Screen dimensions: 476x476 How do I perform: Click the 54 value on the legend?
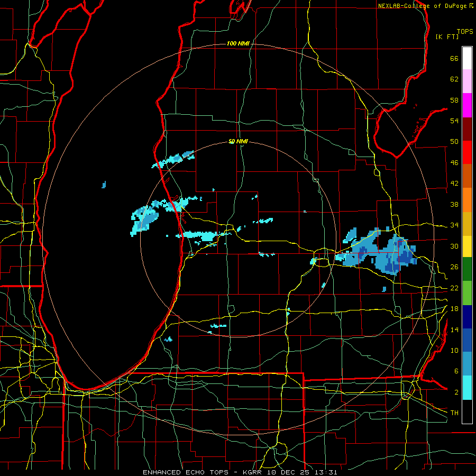point(454,121)
